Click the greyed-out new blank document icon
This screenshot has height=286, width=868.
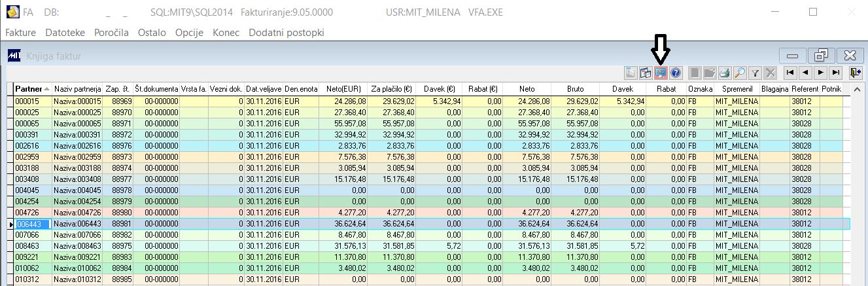tap(695, 73)
